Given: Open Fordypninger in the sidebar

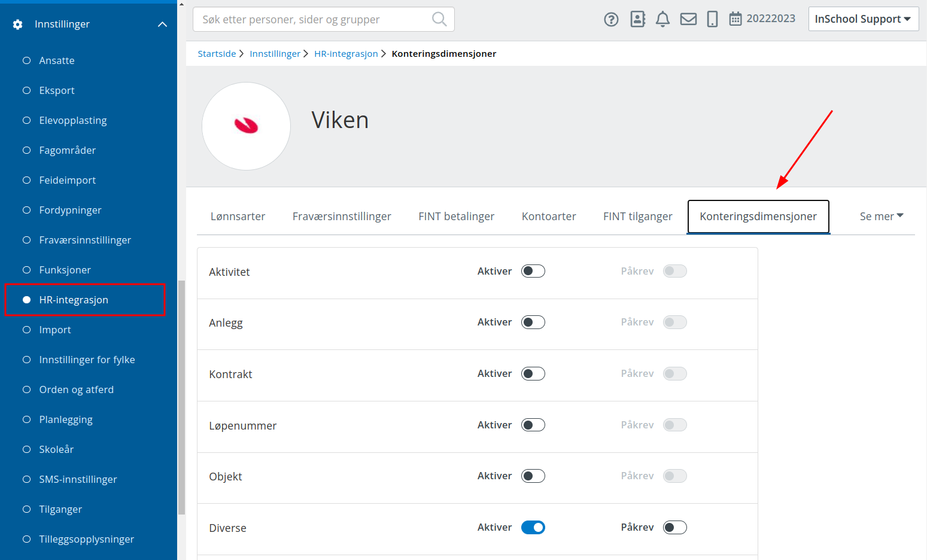Looking at the screenshot, I should [70, 210].
